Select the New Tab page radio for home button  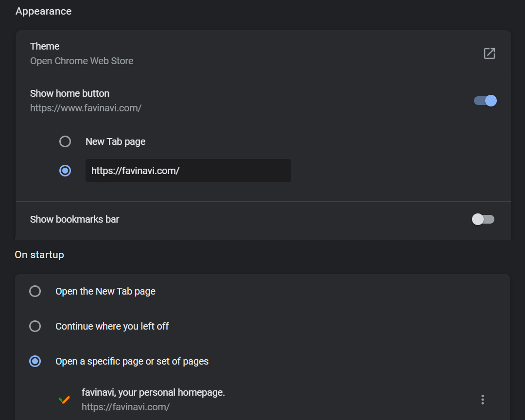(x=65, y=141)
